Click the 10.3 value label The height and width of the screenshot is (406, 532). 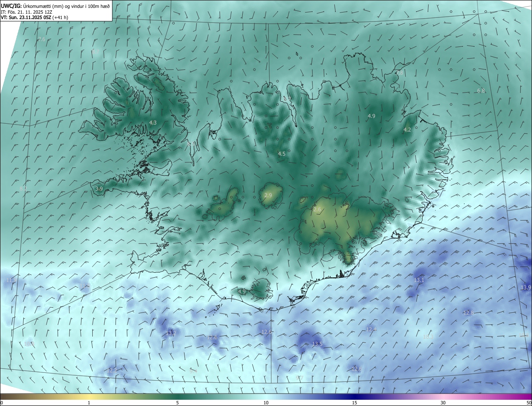[428, 337]
